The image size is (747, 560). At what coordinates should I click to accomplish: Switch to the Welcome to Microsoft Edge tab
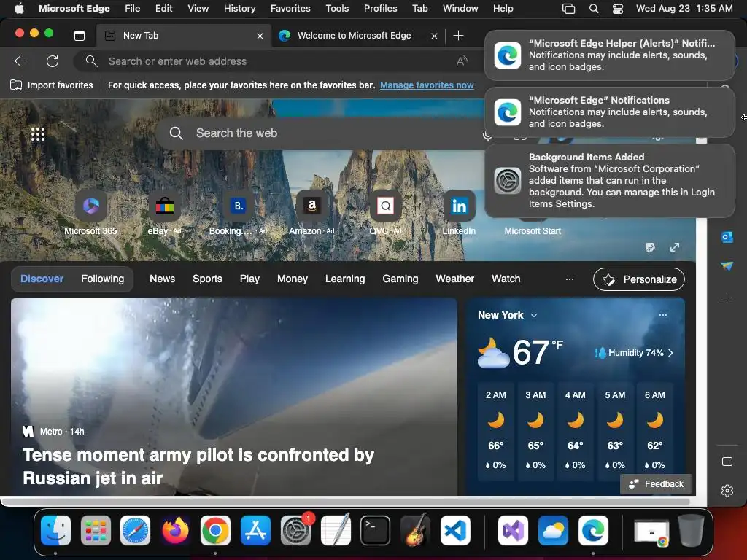pyautogui.click(x=354, y=36)
